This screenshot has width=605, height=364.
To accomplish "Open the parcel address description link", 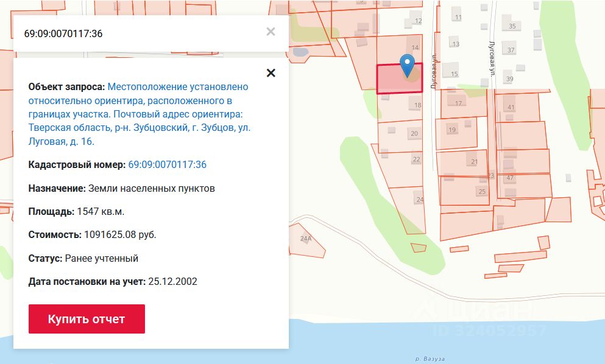I will (140, 114).
